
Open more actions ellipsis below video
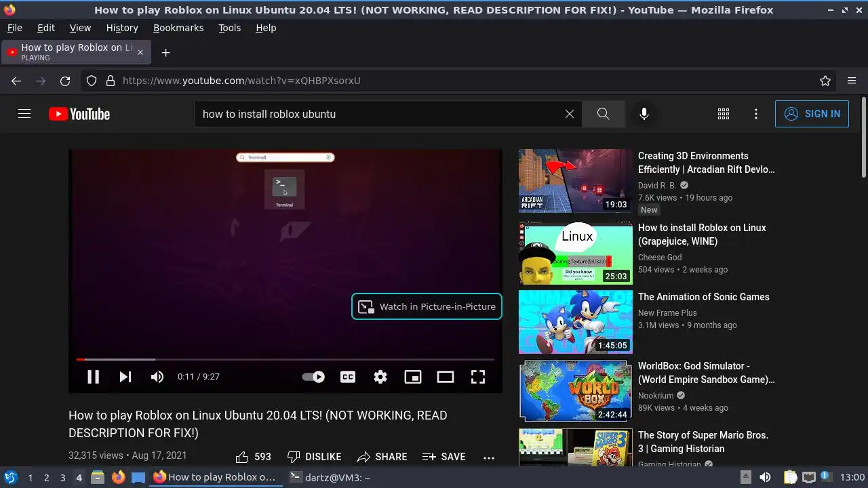(489, 457)
